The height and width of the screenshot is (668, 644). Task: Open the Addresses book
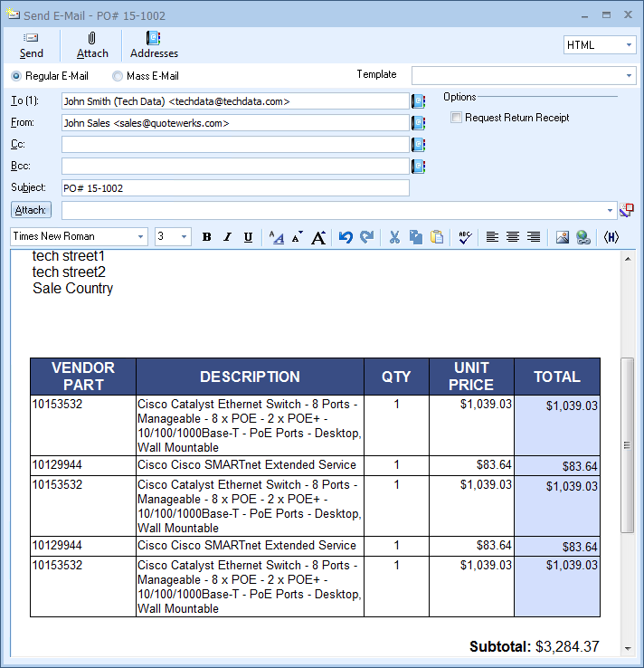(154, 38)
